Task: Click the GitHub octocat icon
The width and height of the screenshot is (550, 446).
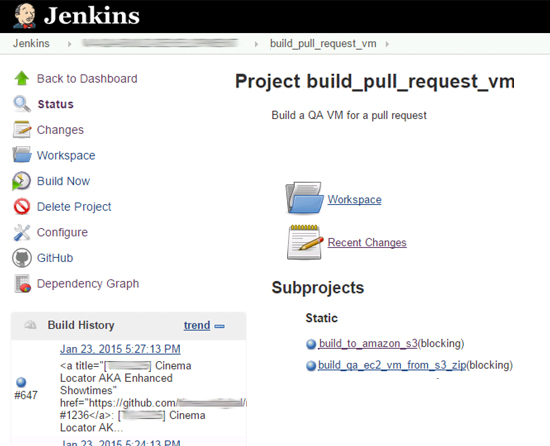Action: [22, 258]
